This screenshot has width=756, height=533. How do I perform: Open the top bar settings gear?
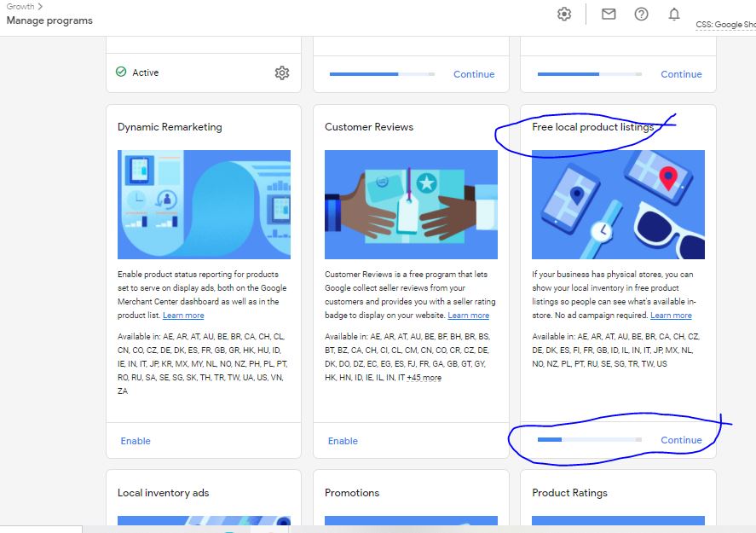click(563, 14)
